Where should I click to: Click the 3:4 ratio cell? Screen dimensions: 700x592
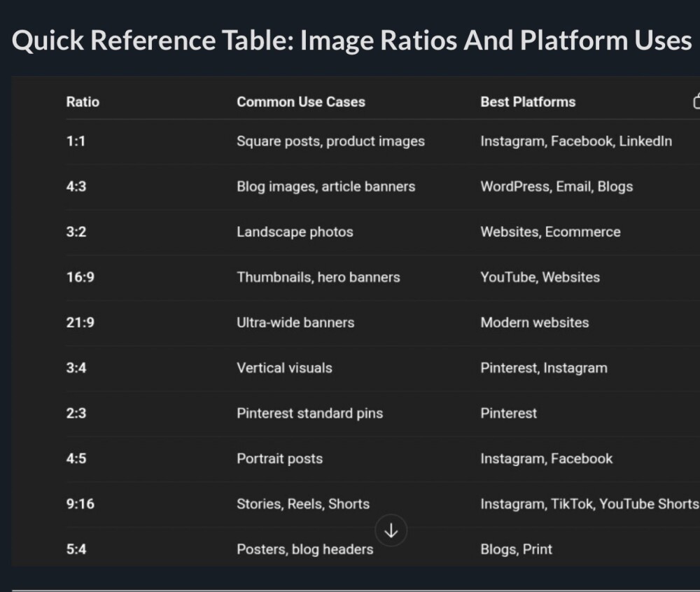click(x=76, y=368)
